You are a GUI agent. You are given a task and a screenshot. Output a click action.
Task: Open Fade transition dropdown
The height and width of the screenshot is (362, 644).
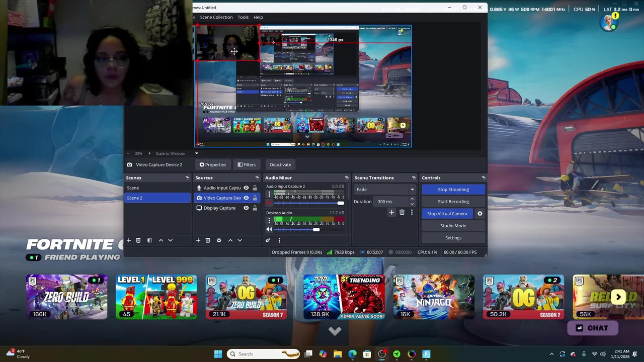click(x=385, y=190)
